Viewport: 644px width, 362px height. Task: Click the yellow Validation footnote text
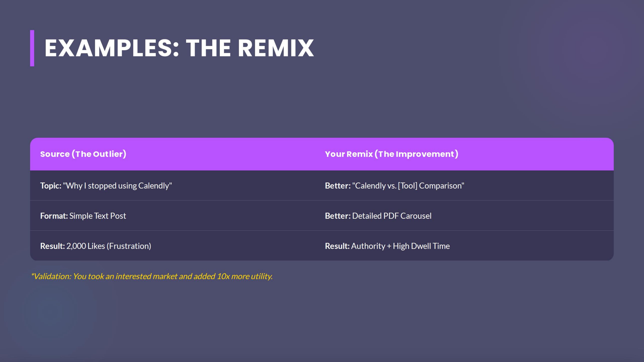[152, 277]
